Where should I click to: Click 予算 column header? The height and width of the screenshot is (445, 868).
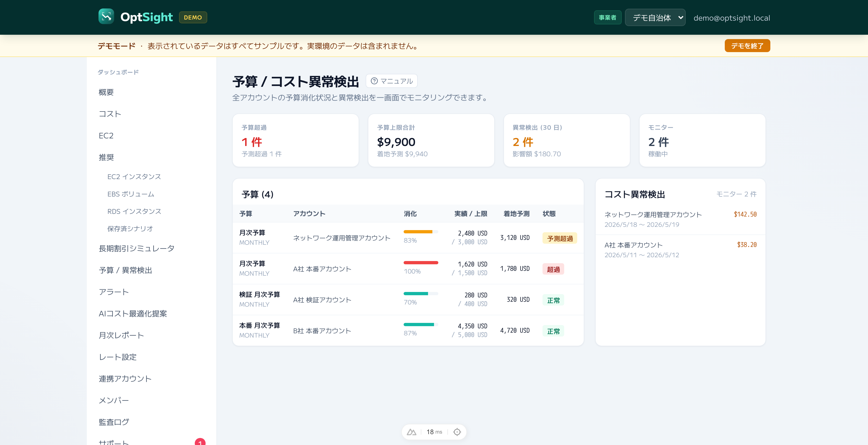[246, 213]
